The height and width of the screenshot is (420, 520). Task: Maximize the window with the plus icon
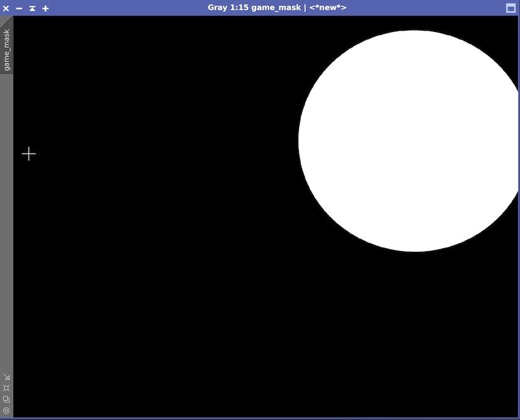pos(45,8)
